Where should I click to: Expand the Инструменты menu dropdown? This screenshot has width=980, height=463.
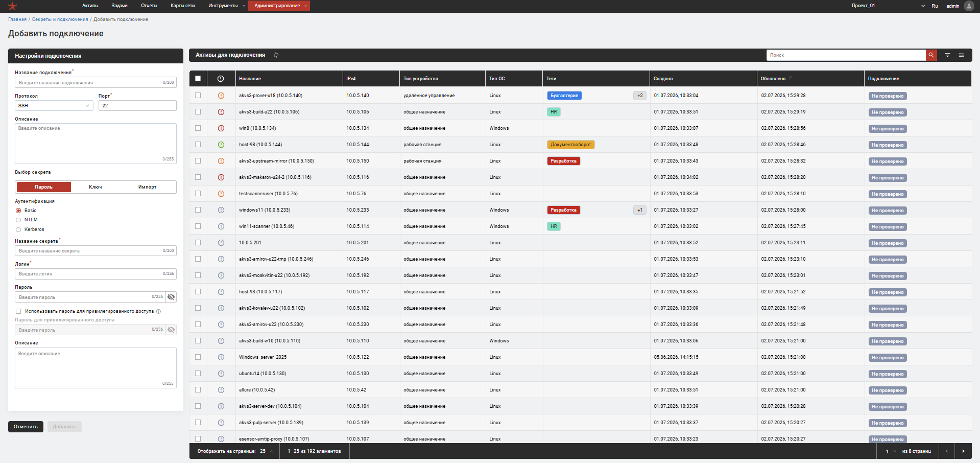point(226,6)
